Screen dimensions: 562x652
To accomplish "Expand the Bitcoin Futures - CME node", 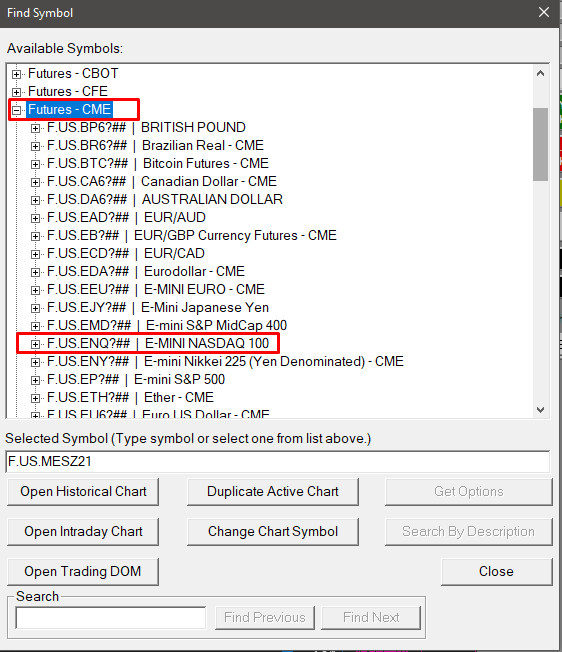I will (35, 164).
